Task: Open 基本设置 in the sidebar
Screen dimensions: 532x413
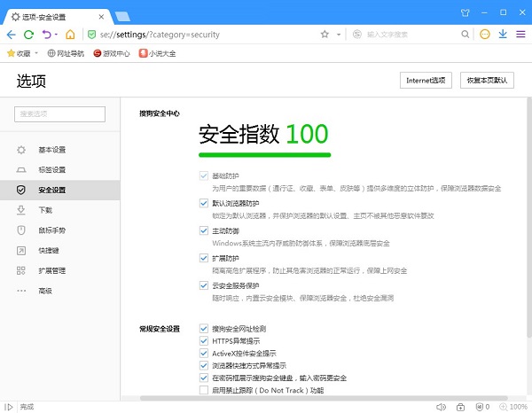Action: [x=51, y=149]
